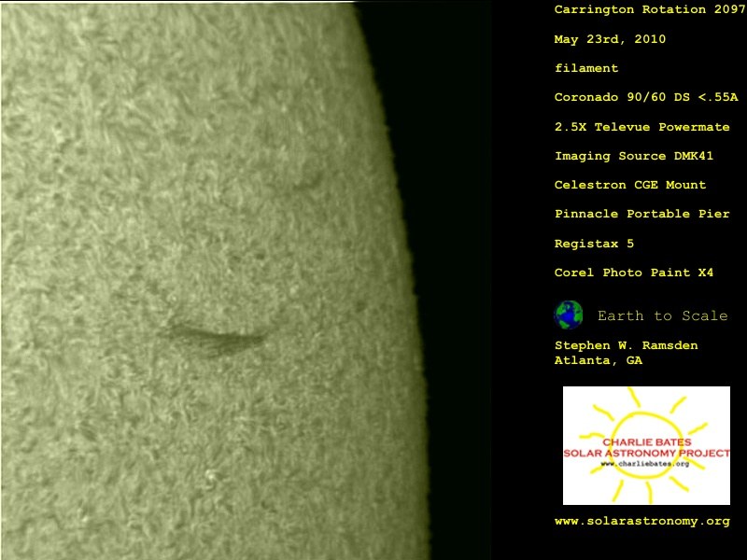The image size is (747, 560).
Task: Click 'Coronado 90/60 DS <.55A' text
Action: point(646,97)
